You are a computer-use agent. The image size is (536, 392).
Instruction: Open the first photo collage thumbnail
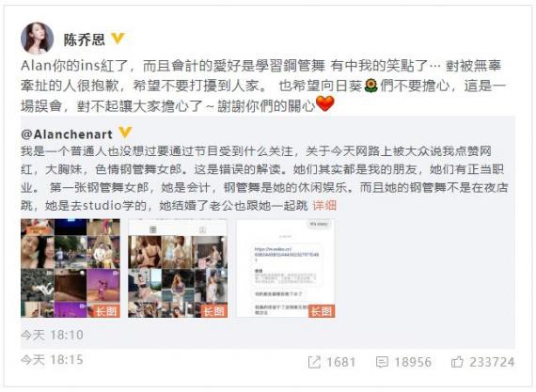(x=71, y=268)
